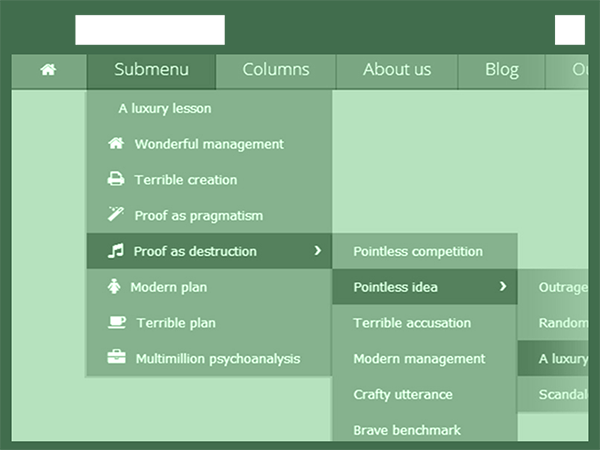The image size is (600, 450).
Task: Select Brave benchmark at submenu bottom
Action: pos(407,430)
